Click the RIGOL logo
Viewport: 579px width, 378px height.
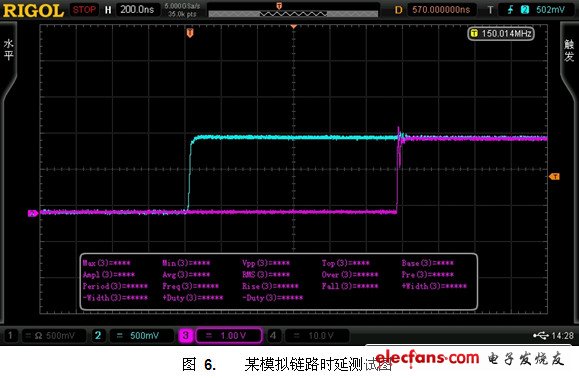click(33, 10)
